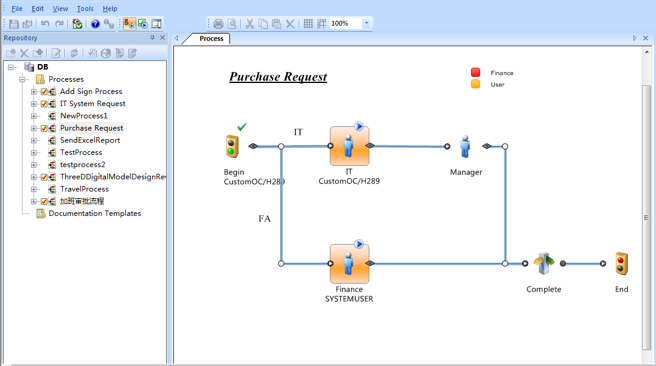Image resolution: width=656 pixels, height=366 pixels.
Task: Select the Complete node
Action: coord(543,264)
